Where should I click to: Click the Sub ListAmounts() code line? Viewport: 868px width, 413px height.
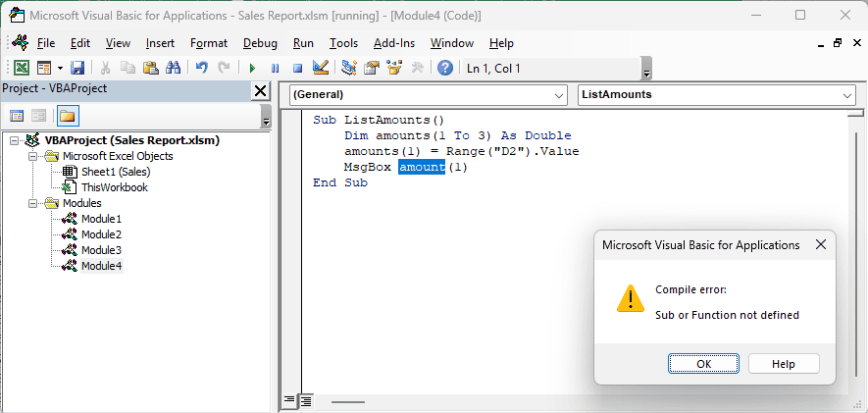tap(379, 120)
